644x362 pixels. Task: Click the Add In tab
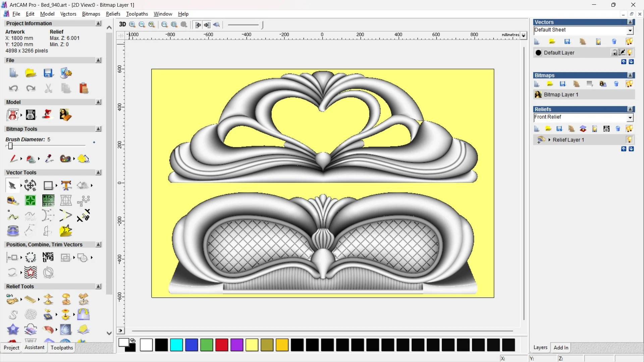click(561, 348)
